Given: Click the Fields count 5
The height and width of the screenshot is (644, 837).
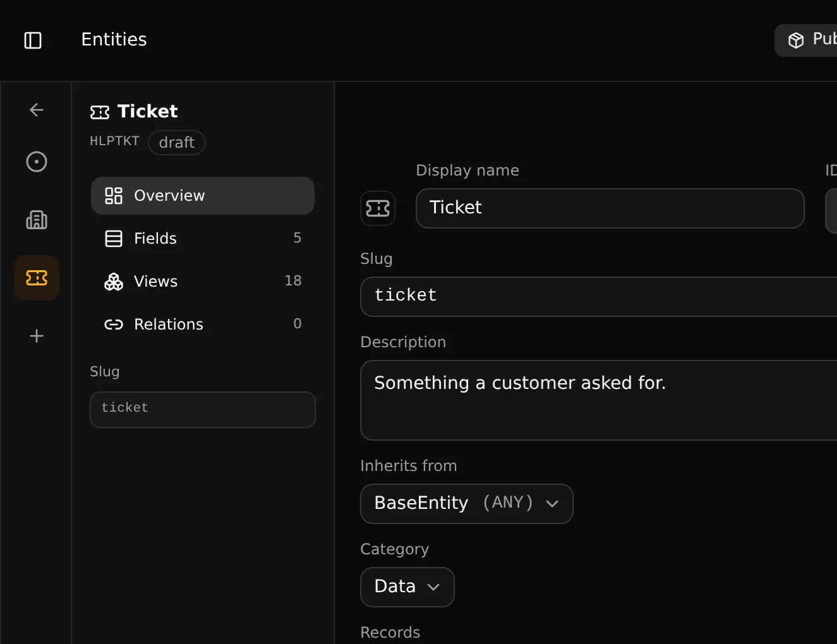Looking at the screenshot, I should point(298,238).
